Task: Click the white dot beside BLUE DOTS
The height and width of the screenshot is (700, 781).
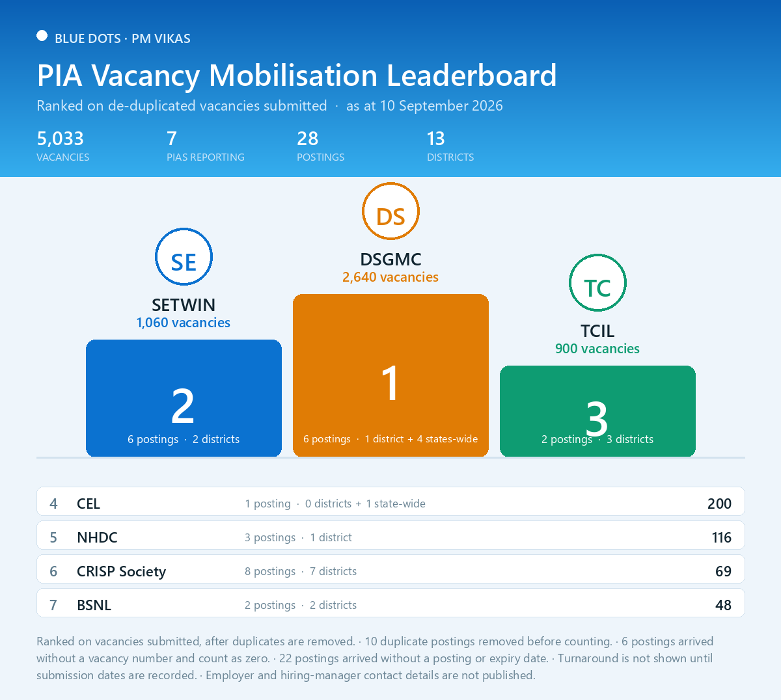Action: pyautogui.click(x=42, y=36)
